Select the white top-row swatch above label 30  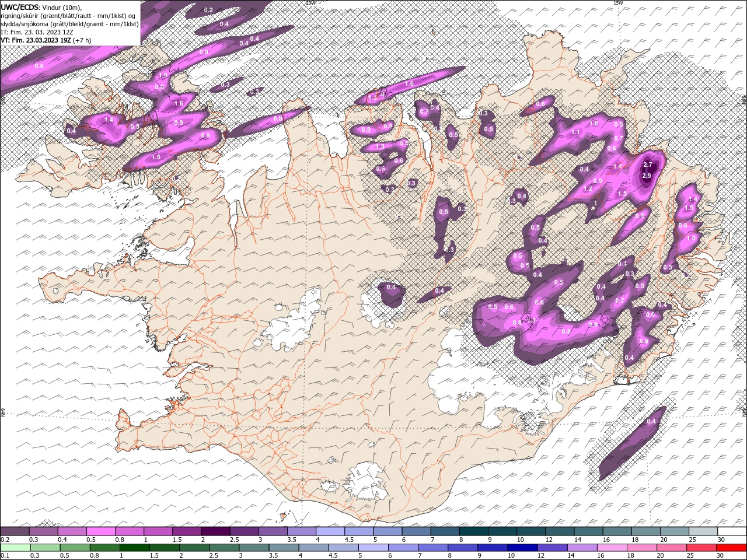tap(732, 531)
